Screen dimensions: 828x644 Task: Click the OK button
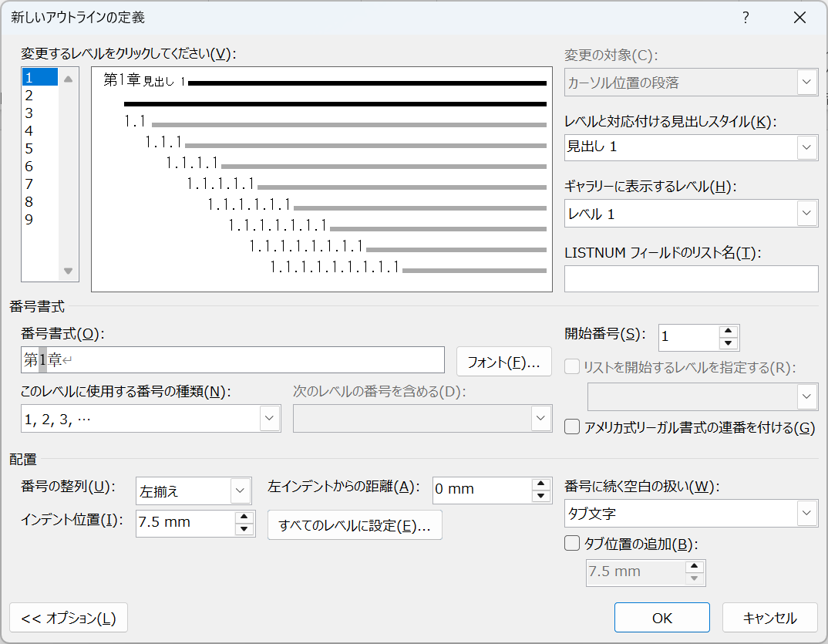point(661,617)
